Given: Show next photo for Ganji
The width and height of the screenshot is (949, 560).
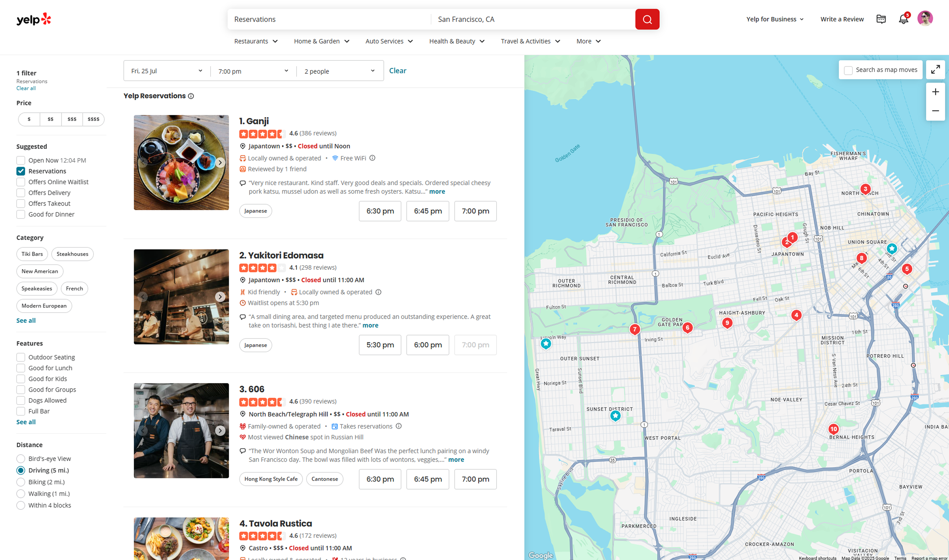Looking at the screenshot, I should [220, 163].
